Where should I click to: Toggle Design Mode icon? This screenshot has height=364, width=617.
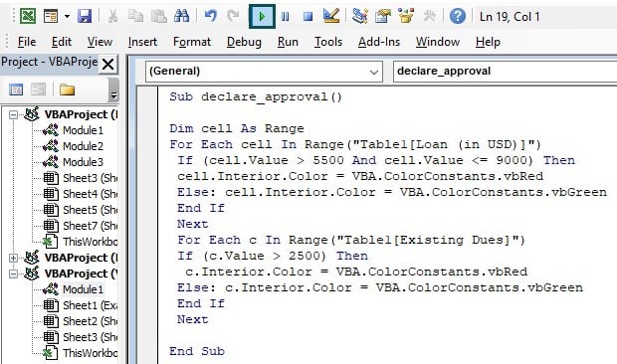(331, 16)
